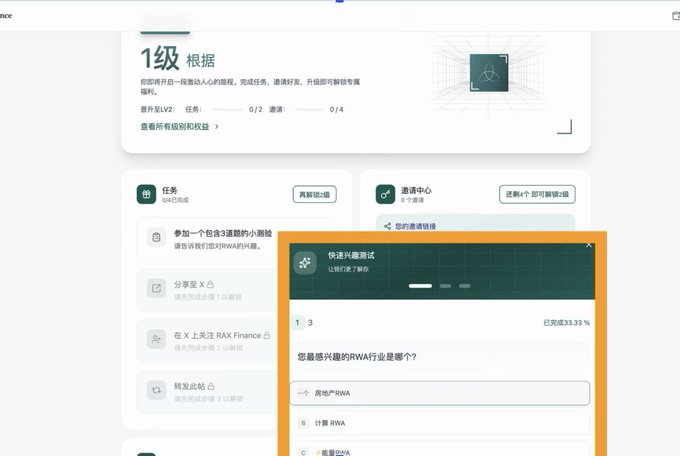The height and width of the screenshot is (456, 680).
Task: Click the gift icon beside 任务
Action: [147, 194]
